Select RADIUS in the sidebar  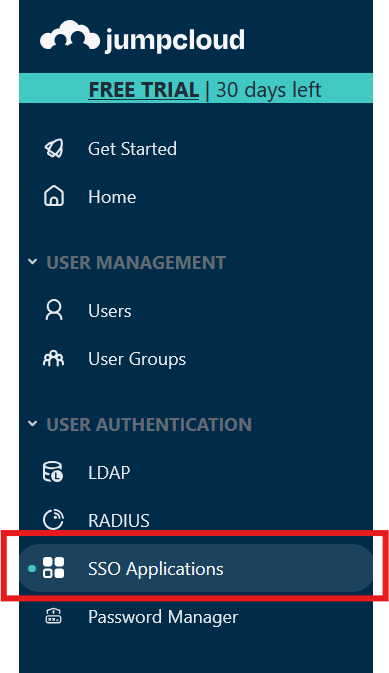pyautogui.click(x=119, y=521)
